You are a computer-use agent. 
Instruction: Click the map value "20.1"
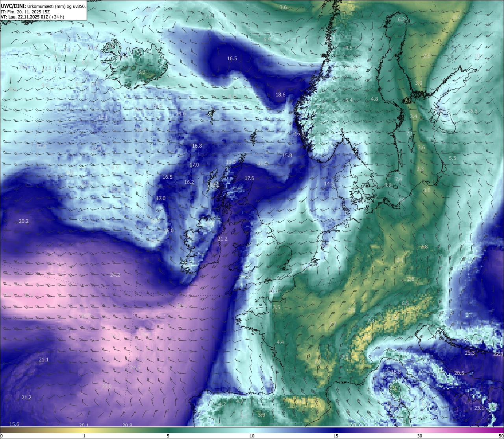pyautogui.click(x=84, y=425)
